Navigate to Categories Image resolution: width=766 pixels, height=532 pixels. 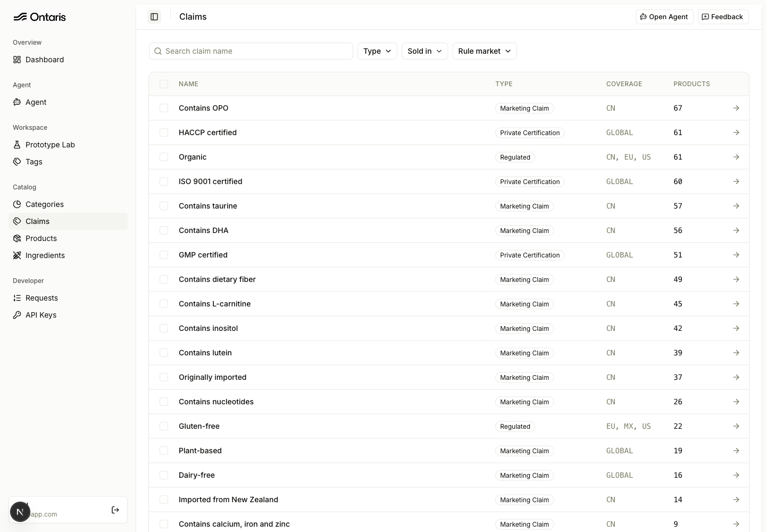click(x=68, y=204)
